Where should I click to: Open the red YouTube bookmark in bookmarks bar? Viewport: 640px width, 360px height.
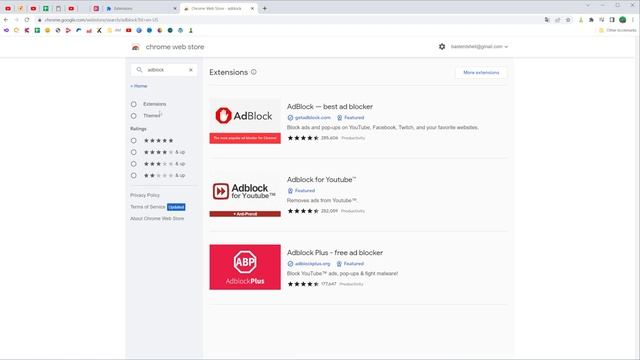pos(129,30)
